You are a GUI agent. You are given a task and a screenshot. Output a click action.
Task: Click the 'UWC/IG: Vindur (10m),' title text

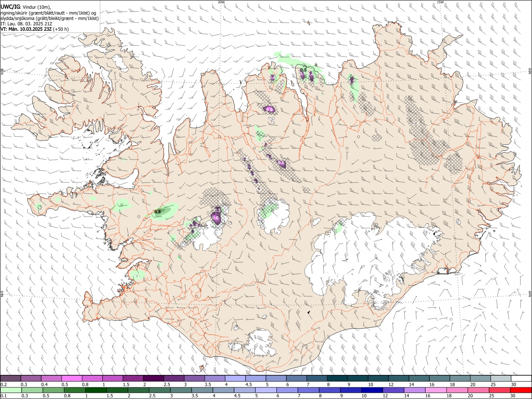[26, 7]
